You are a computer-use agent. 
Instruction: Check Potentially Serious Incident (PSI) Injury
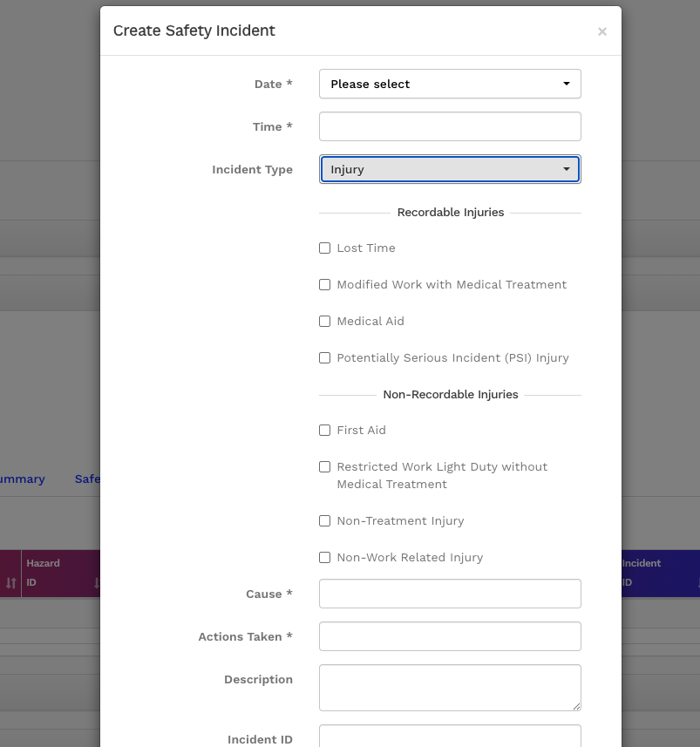324,357
